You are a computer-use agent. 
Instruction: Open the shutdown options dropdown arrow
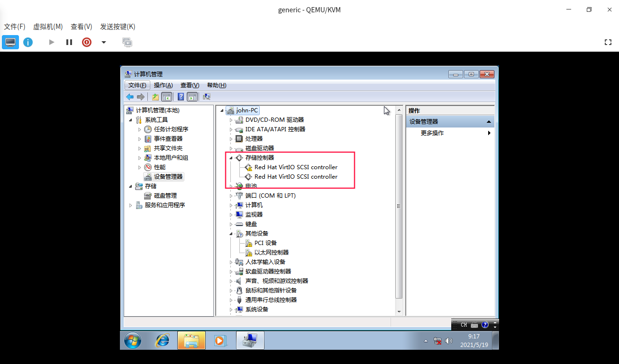104,42
